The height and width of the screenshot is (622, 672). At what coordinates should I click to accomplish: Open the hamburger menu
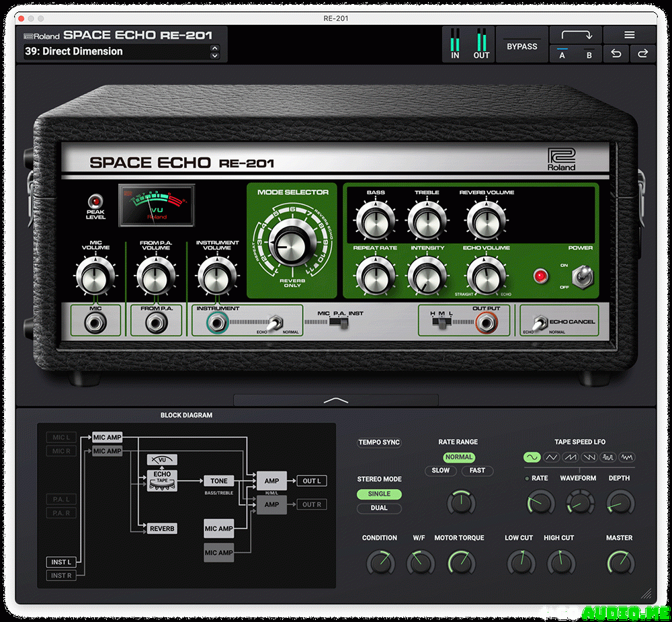(x=629, y=35)
